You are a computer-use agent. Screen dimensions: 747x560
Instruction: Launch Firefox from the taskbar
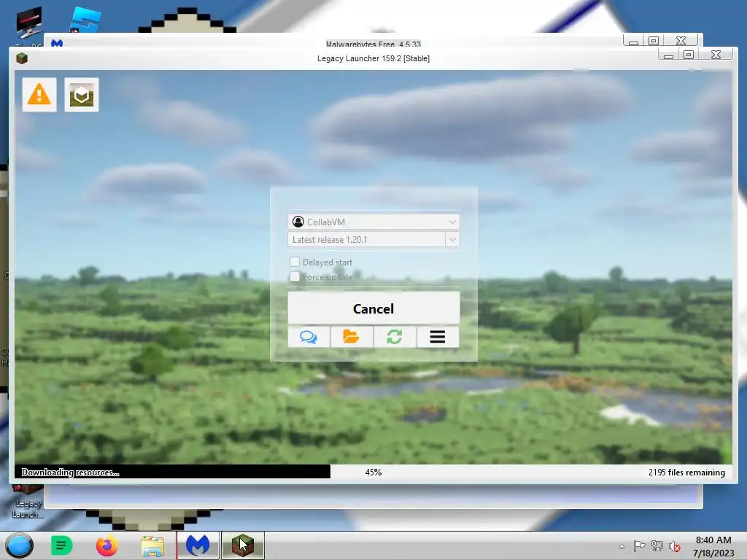pyautogui.click(x=107, y=545)
